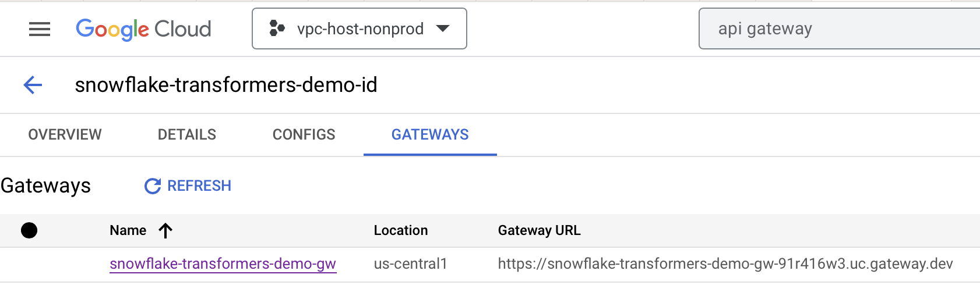This screenshot has height=285, width=980.
Task: Click the project picker dots icon
Action: point(277,28)
